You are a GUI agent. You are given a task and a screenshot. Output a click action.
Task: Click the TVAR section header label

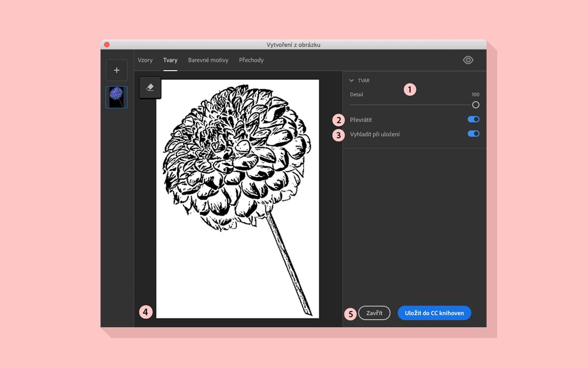click(364, 80)
